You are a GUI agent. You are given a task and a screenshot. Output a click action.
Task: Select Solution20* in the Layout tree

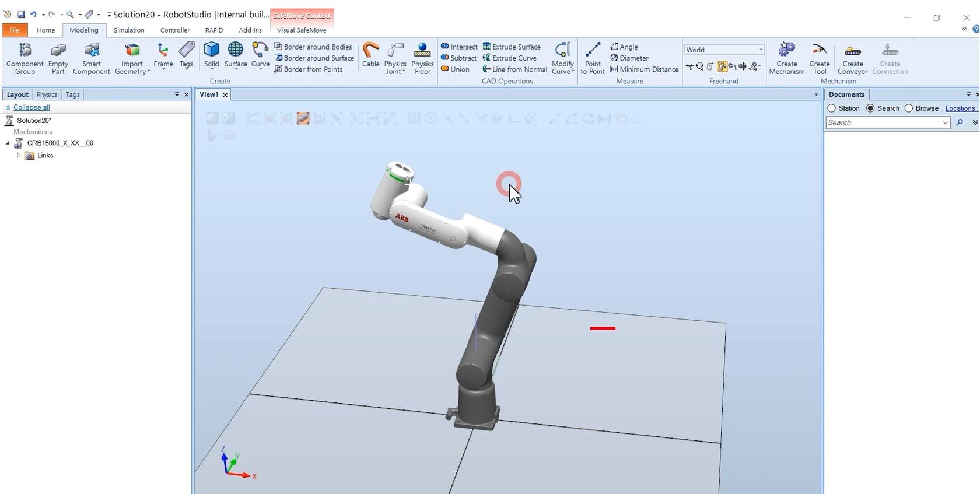(34, 121)
